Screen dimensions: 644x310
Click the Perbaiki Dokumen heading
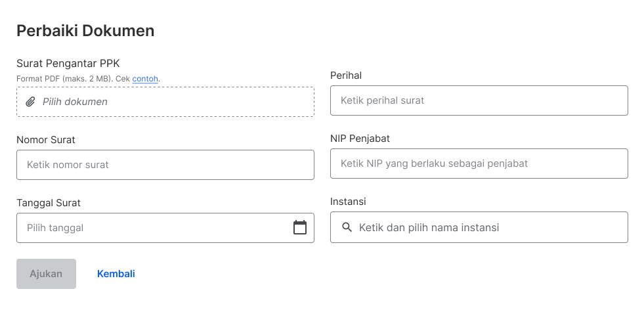point(85,31)
